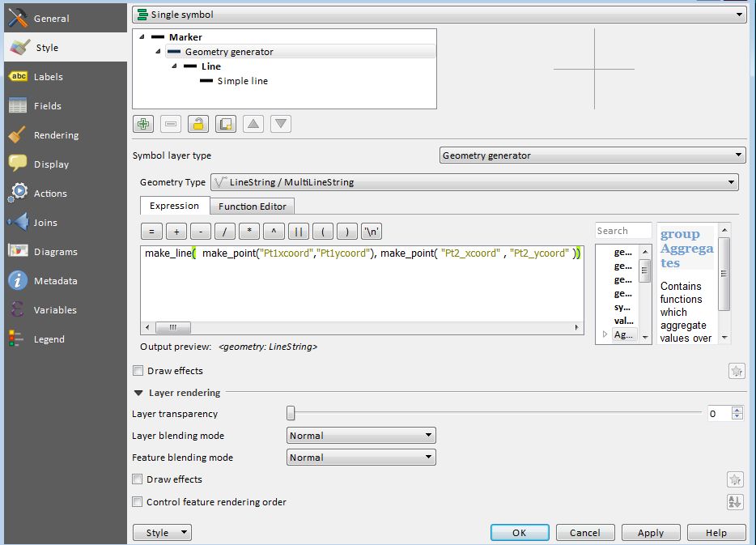Image resolution: width=756 pixels, height=545 pixels.
Task: Collapse the Marker tree node
Action: (142, 36)
